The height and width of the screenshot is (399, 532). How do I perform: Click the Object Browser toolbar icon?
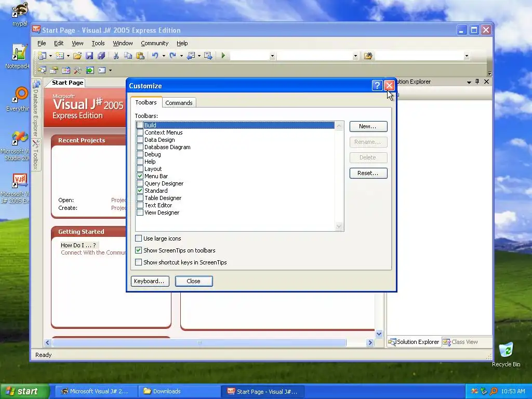(x=66, y=70)
